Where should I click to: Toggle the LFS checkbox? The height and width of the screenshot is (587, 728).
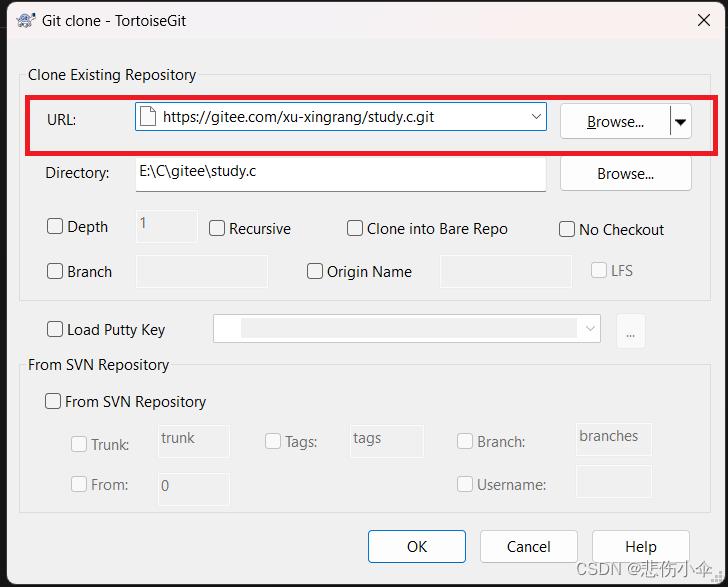(599, 270)
